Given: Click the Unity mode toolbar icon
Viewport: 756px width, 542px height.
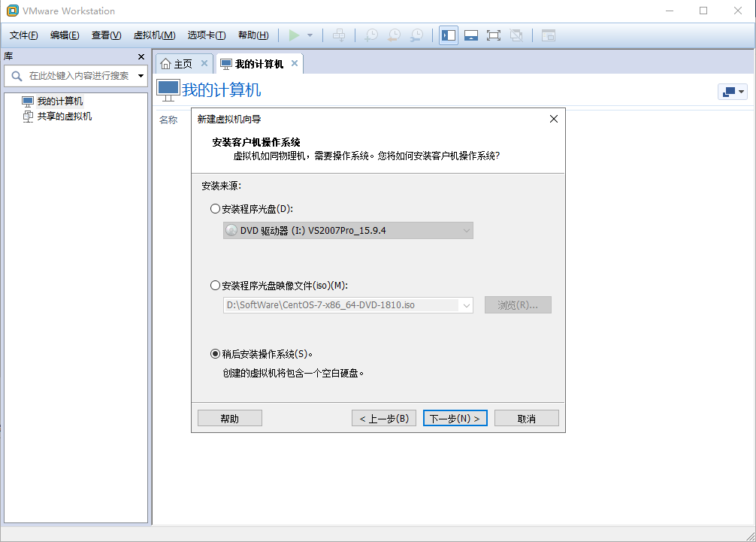Looking at the screenshot, I should pyautogui.click(x=516, y=35).
